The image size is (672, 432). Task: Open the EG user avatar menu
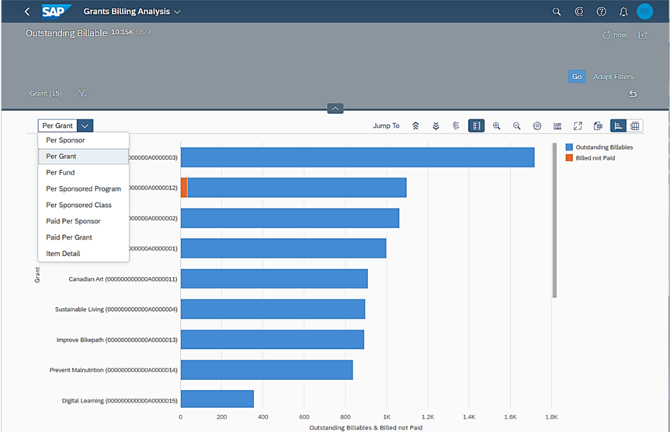(x=645, y=12)
